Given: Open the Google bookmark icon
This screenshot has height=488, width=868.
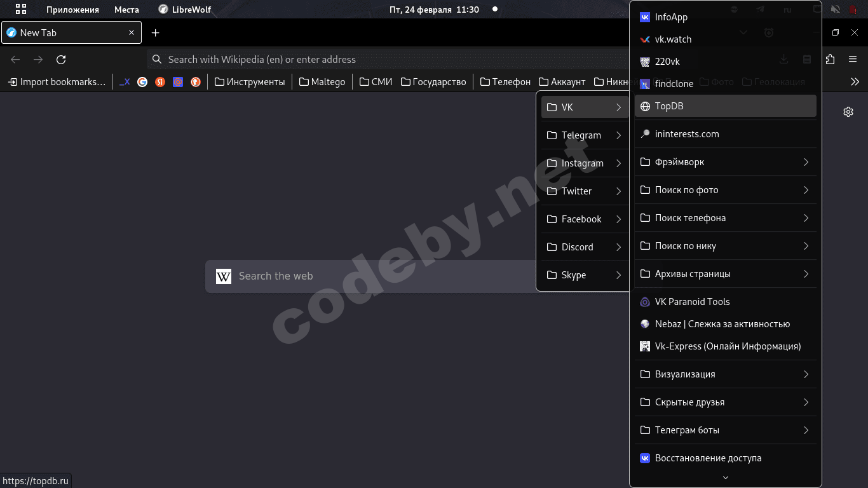Looking at the screenshot, I should [142, 82].
